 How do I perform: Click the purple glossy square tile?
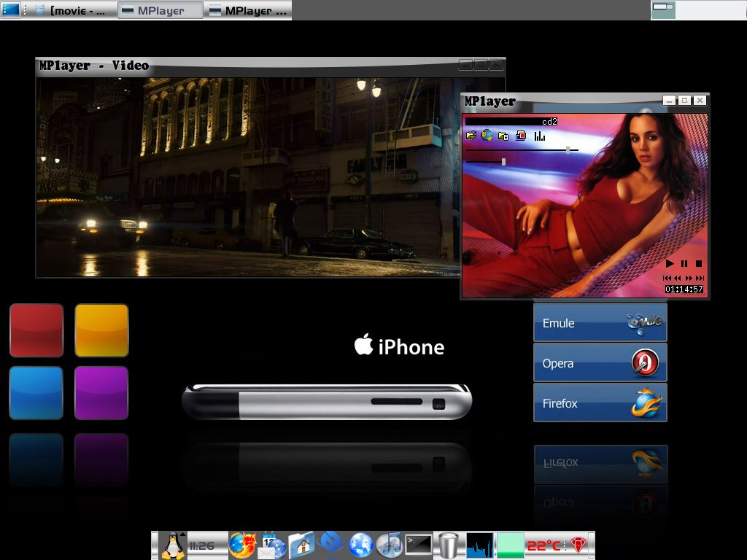click(101, 393)
